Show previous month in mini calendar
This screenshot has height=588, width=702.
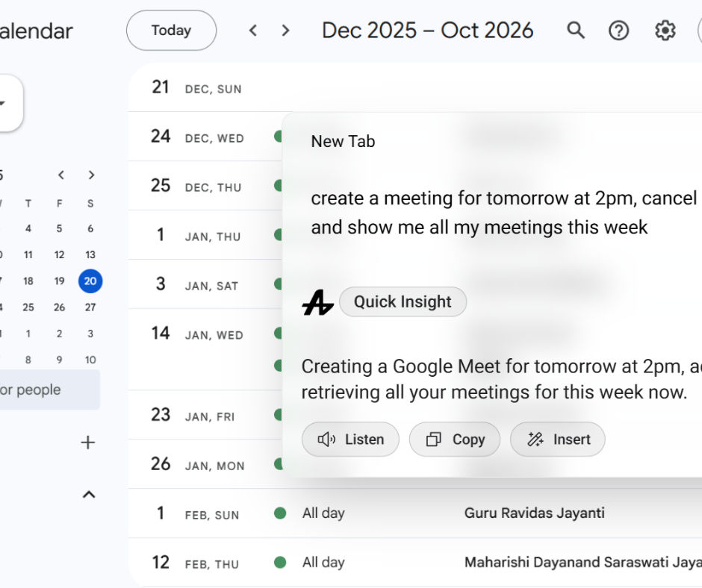click(x=61, y=175)
